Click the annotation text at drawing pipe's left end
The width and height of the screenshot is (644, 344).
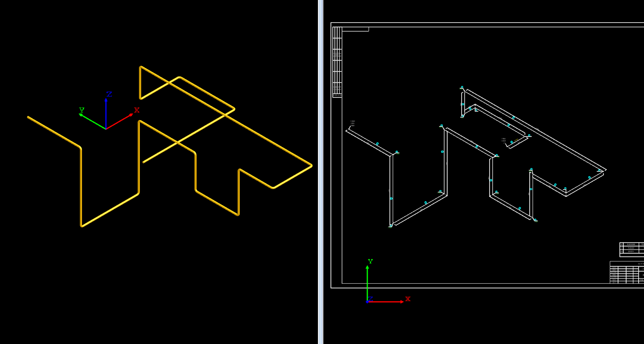352,123
